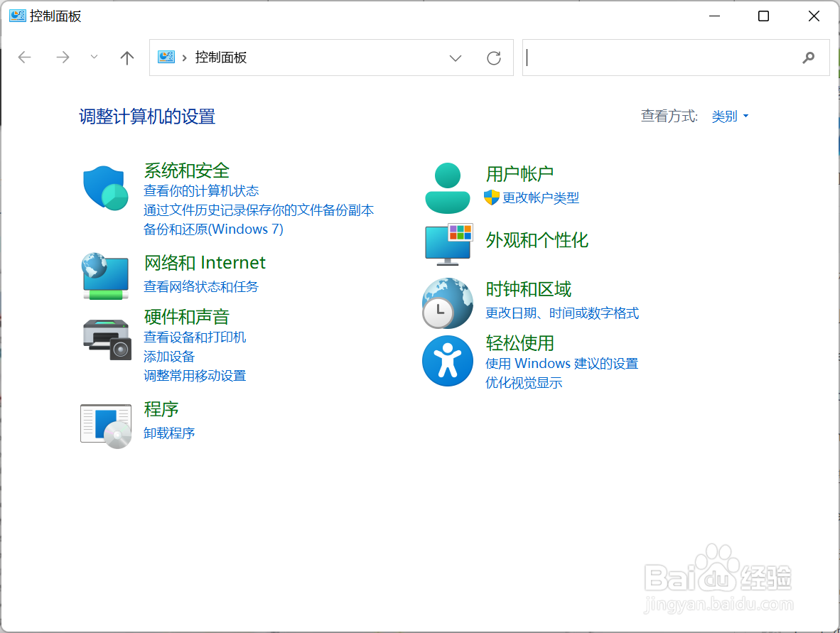Click the 程序 category icon
This screenshot has height=633, width=840.
pyautogui.click(x=105, y=426)
